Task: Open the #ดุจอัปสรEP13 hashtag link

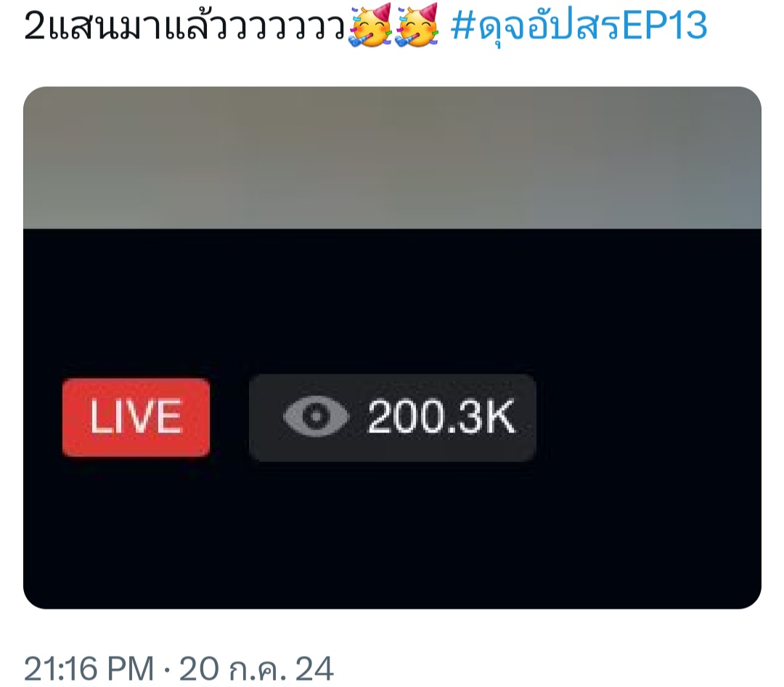Action: pos(579,26)
